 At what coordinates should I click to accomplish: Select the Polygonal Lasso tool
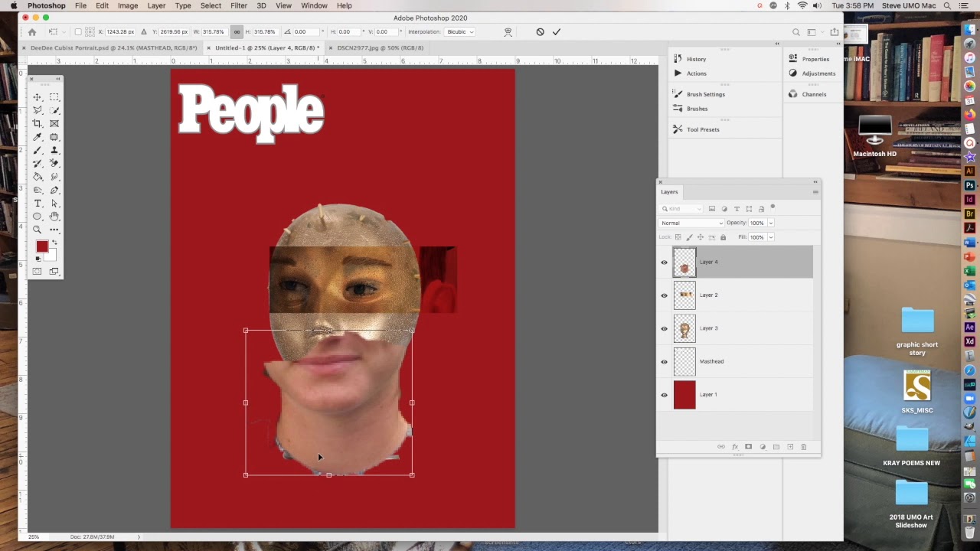[37, 110]
